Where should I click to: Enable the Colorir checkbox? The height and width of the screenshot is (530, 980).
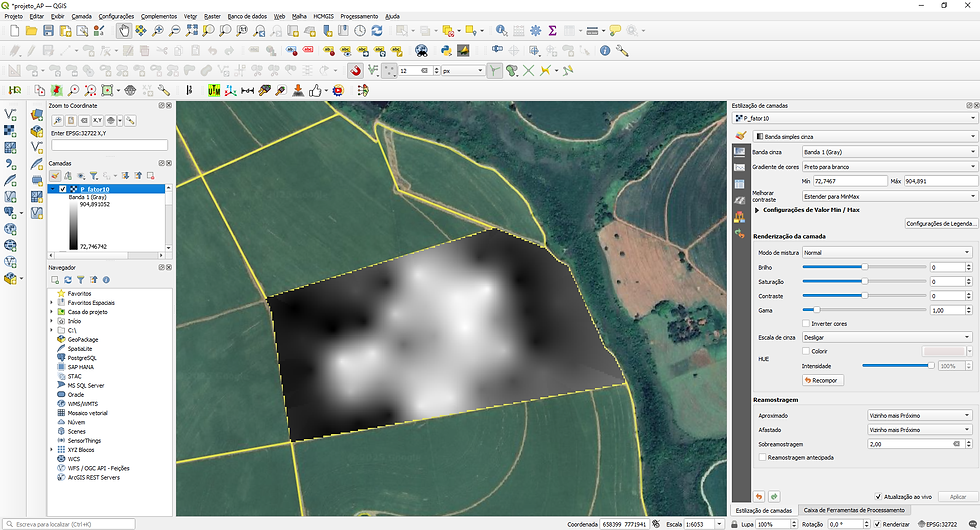click(x=806, y=351)
